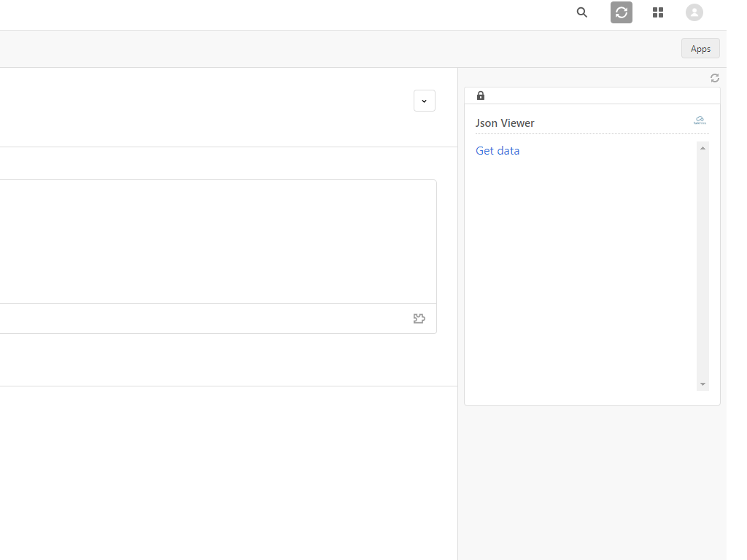Click the user profile avatar icon
This screenshot has width=747, height=560.
pos(694,12)
